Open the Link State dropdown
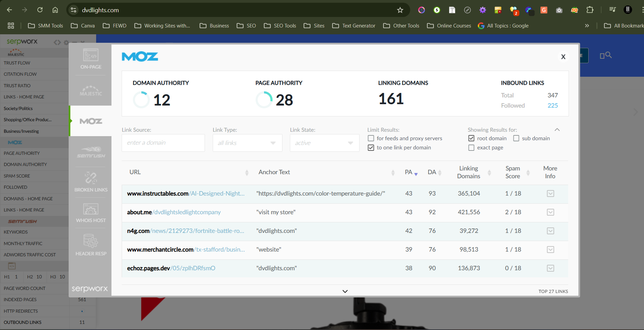Screen dimensions: 644x330 coord(325,143)
